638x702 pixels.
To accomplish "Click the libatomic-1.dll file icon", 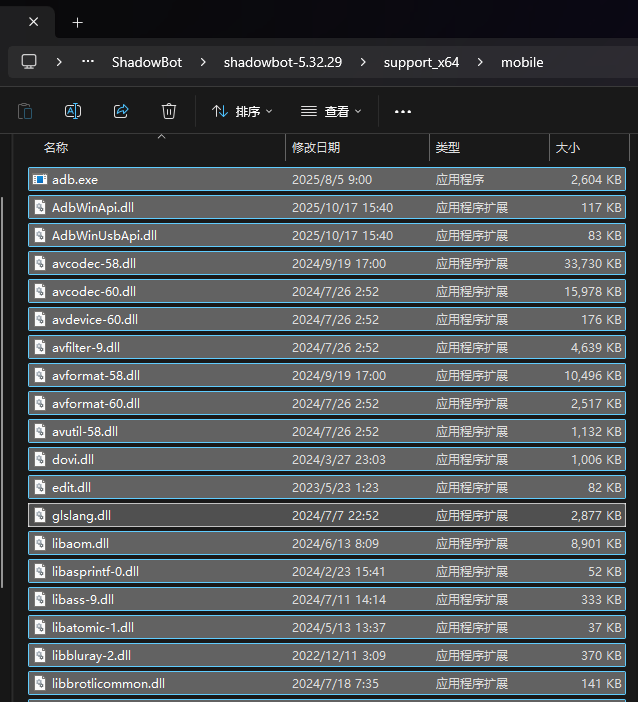I will [x=40, y=627].
